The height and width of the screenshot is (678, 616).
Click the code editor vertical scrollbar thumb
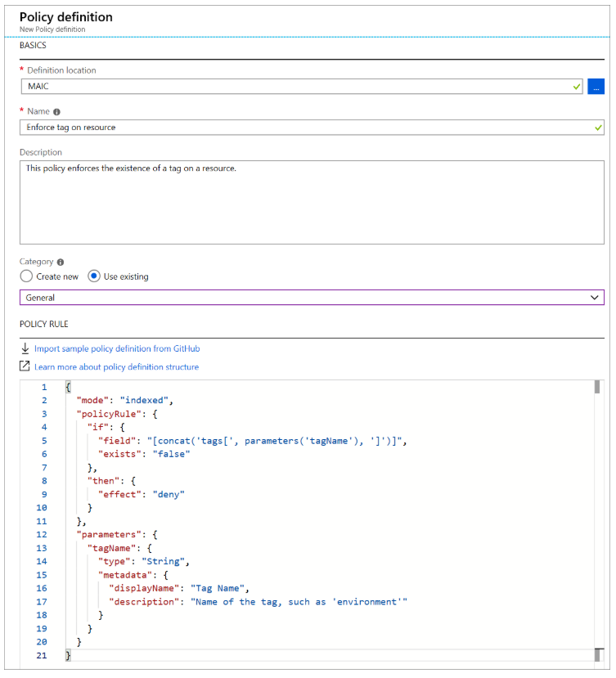[x=597, y=387]
